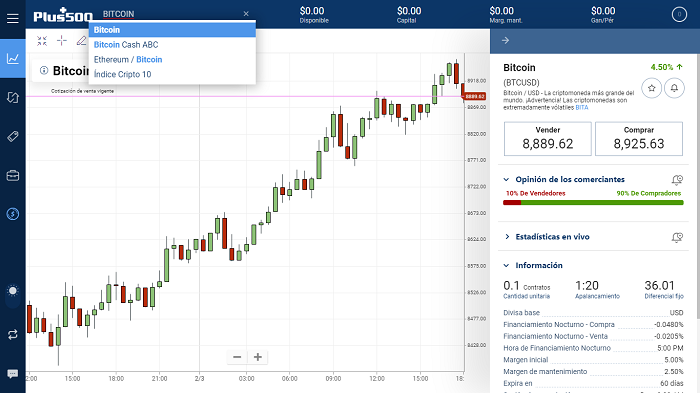
Task: Click the switch account mode arrows icon
Action: coord(12,334)
